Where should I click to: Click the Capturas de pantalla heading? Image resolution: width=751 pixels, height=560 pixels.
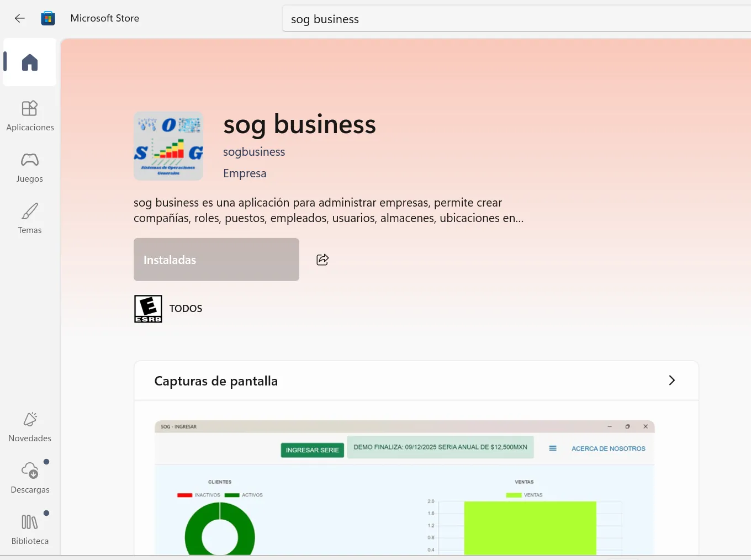pyautogui.click(x=216, y=381)
